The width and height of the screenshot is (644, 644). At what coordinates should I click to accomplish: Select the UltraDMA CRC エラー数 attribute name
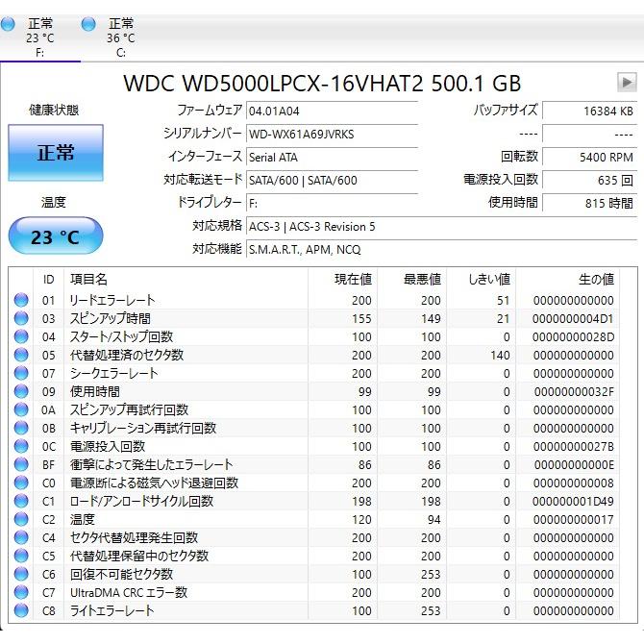pyautogui.click(x=129, y=593)
